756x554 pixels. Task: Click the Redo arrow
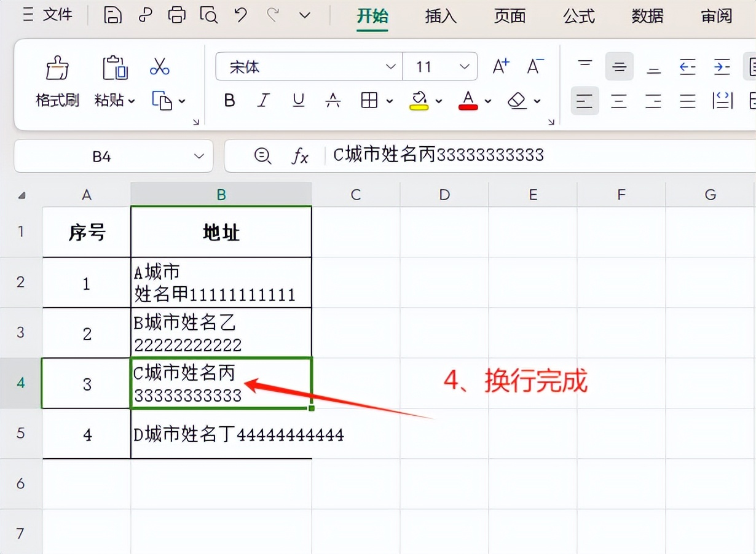273,15
